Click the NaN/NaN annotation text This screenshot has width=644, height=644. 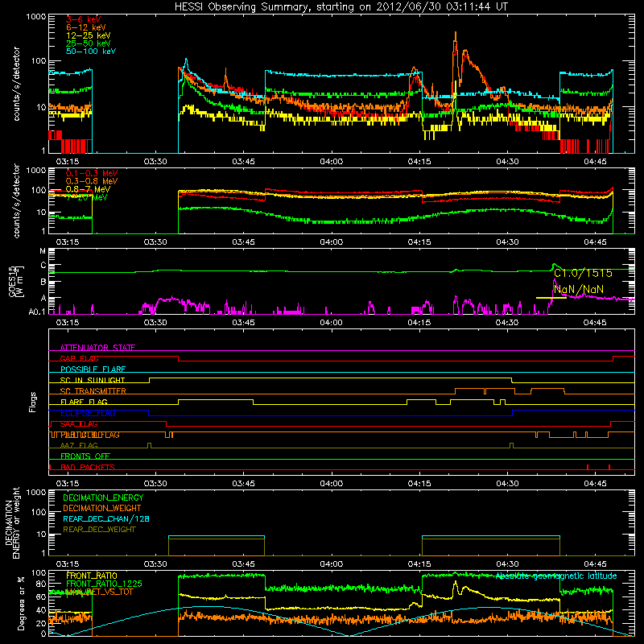click(579, 290)
